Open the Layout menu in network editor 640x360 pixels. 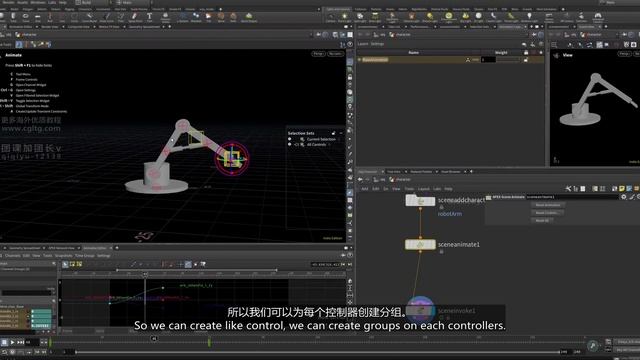pos(424,189)
